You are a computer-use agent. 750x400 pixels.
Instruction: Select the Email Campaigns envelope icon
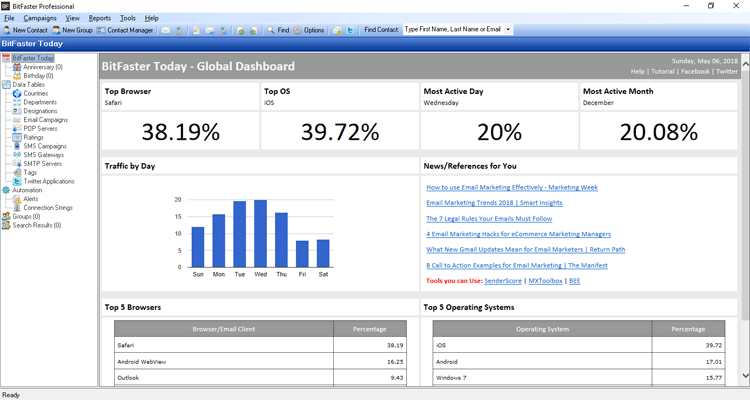coord(17,120)
